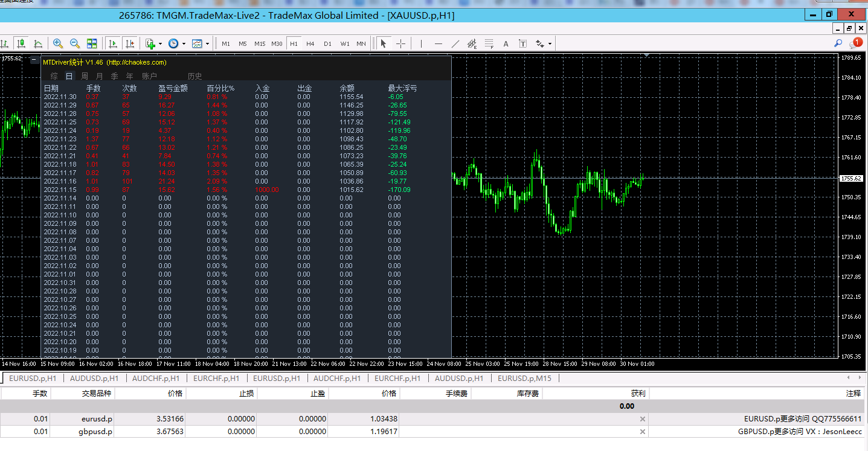Click the Tile Windows icon
This screenshot has width=868, height=451.
click(92, 43)
